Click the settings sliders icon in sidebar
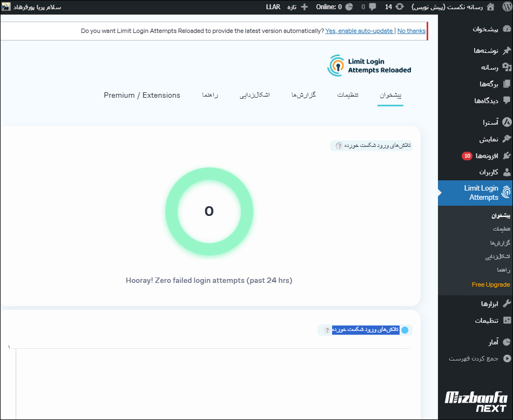Screen dimensions: 513x420 (507, 320)
